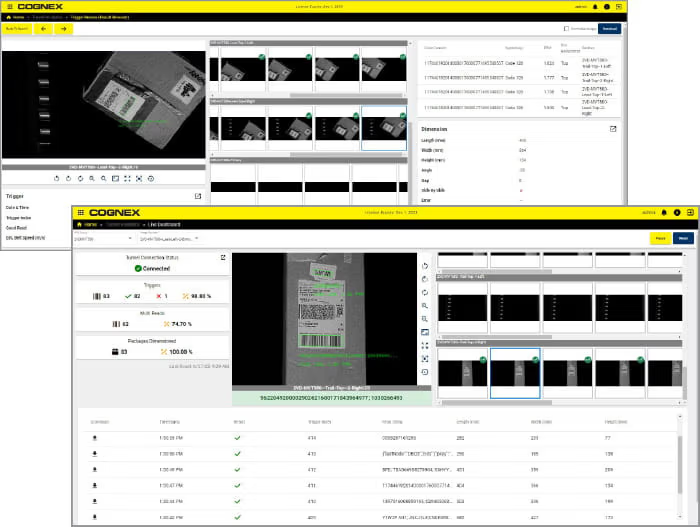Viewport: 700px width, 527px height.
Task: Pop out the Dimensions panel
Action: (x=613, y=129)
